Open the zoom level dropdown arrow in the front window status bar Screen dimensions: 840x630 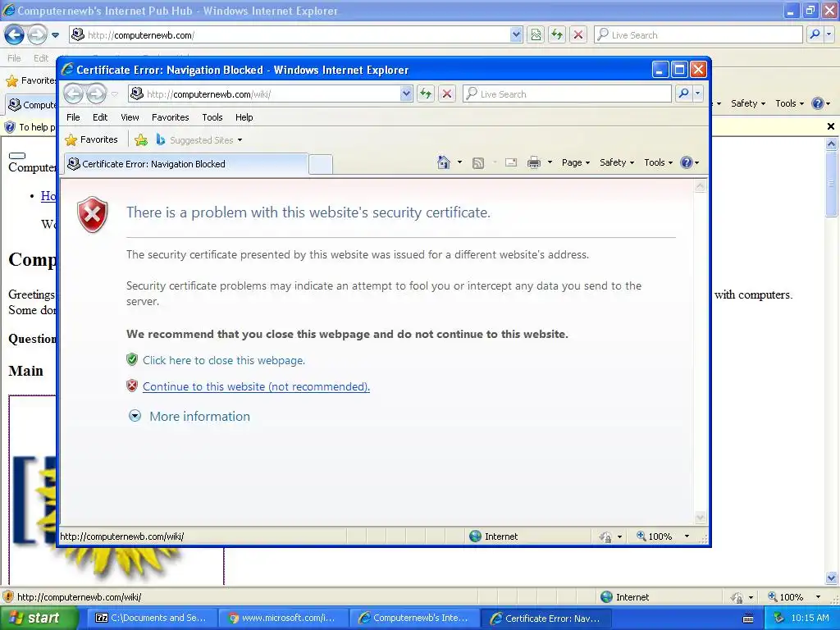[687, 536]
